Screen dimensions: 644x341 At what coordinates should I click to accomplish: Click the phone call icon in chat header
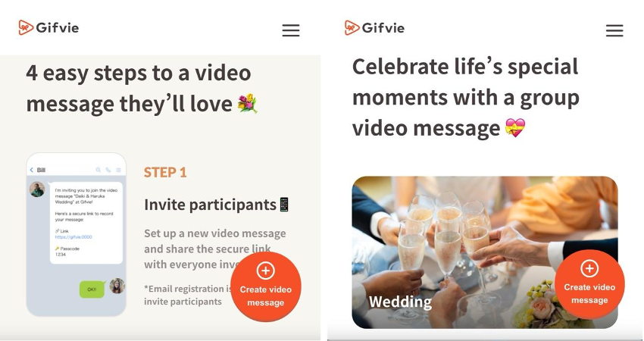(x=108, y=170)
